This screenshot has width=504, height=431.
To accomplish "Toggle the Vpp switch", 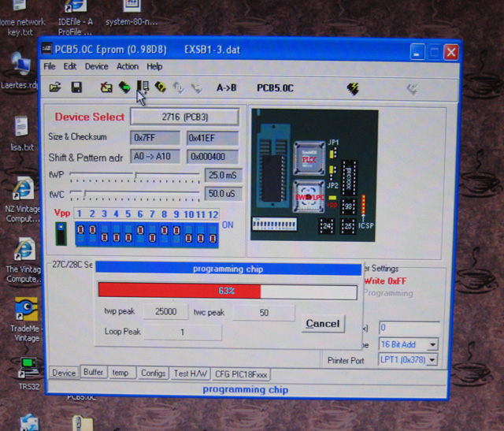I will [x=61, y=234].
